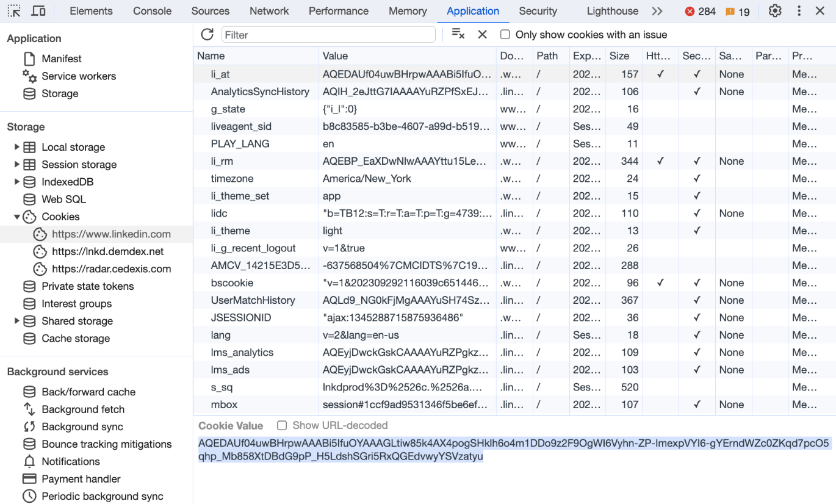The height and width of the screenshot is (504, 836).
Task: Expand Shared storage tree node
Action: coord(16,321)
